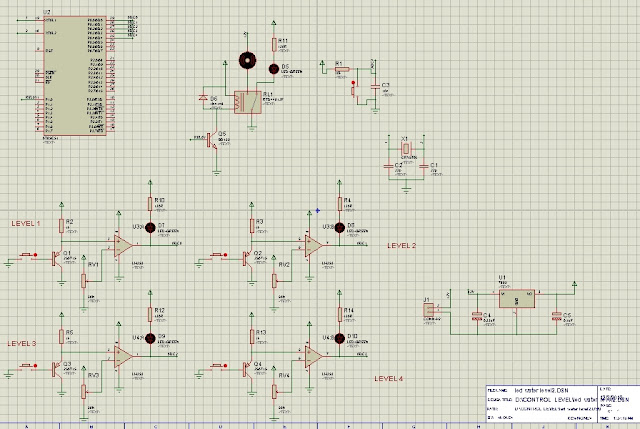Image resolution: width=640 pixels, height=429 pixels.
Task: Click the LEVEL 4 text label
Action: coord(389,379)
